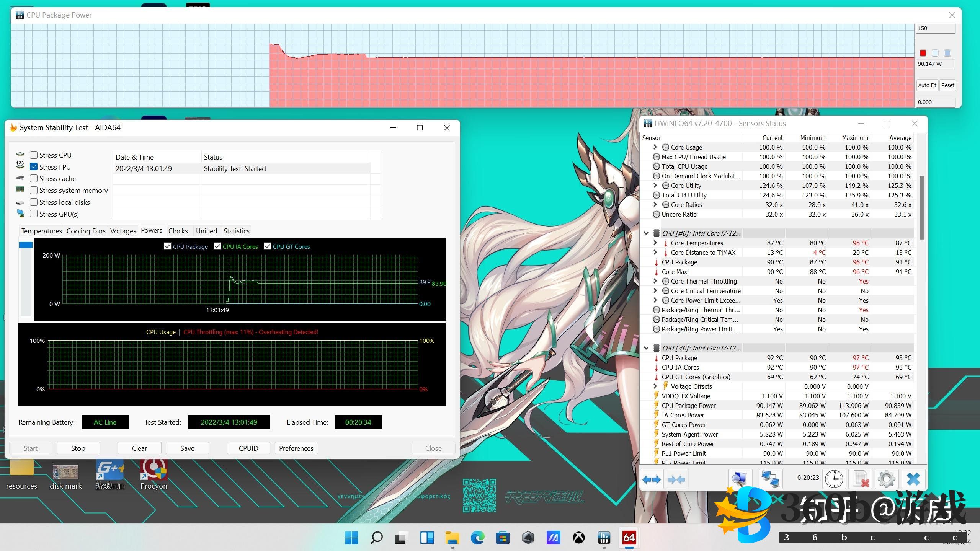This screenshot has width=980, height=551.
Task: Open the Statistics tab
Action: pyautogui.click(x=236, y=231)
